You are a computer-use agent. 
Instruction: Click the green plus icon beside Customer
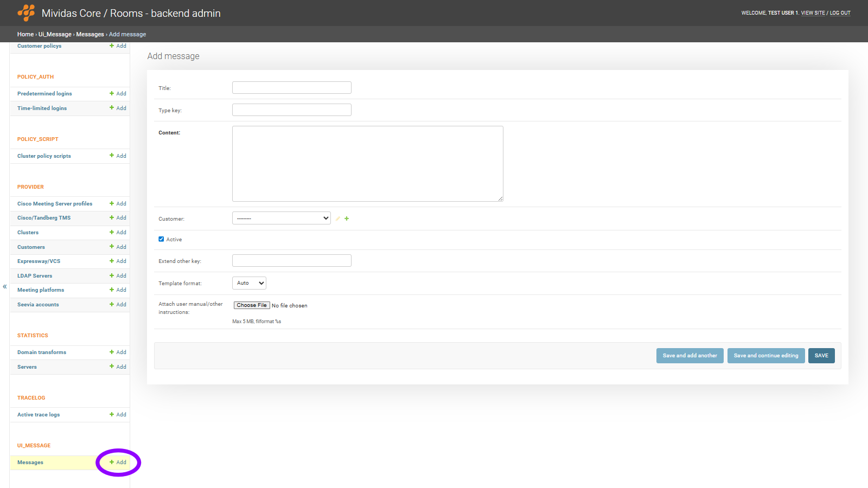347,219
